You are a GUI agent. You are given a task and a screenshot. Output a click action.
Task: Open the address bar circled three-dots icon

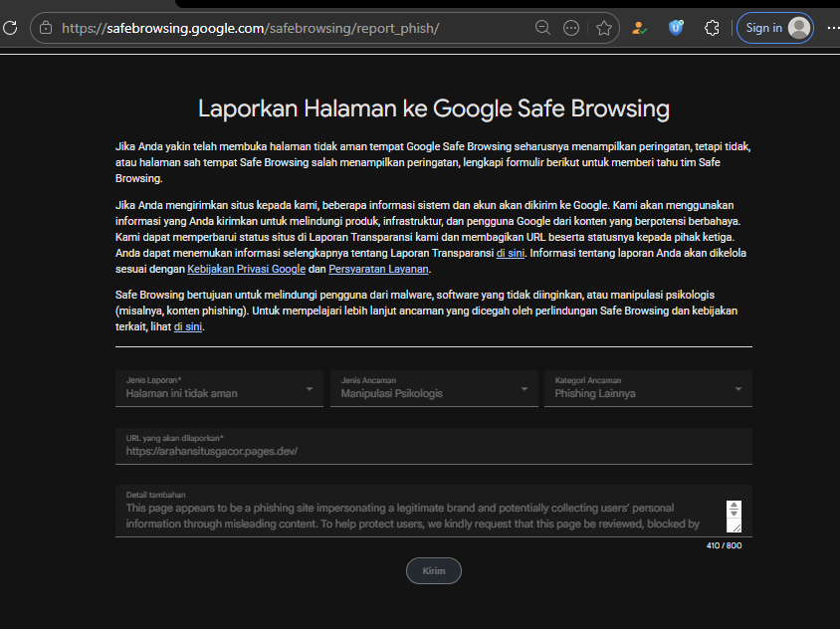point(571,28)
